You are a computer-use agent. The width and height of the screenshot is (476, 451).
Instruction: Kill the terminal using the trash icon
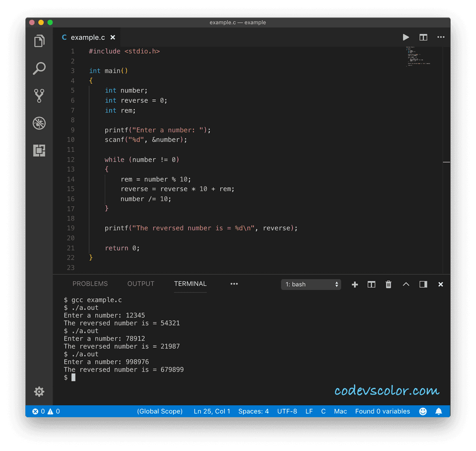tap(388, 284)
